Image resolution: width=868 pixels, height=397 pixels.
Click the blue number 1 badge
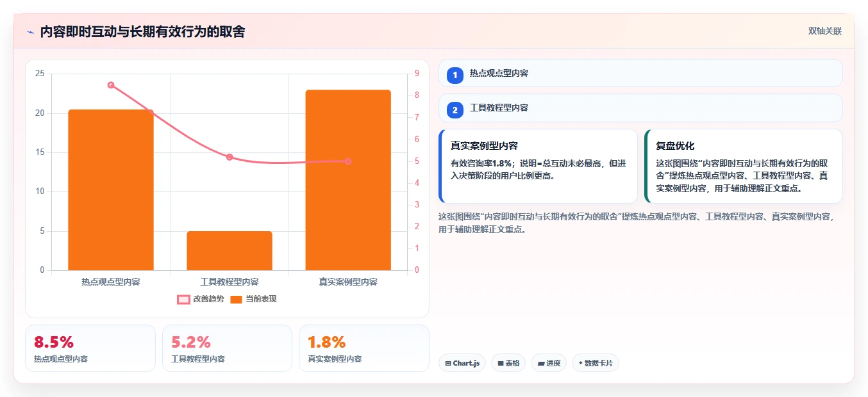coord(455,75)
